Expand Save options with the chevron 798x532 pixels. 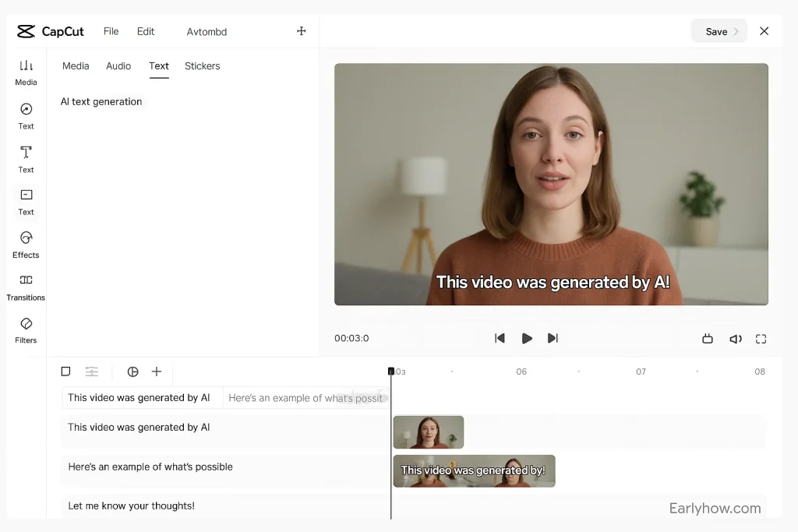pos(736,32)
